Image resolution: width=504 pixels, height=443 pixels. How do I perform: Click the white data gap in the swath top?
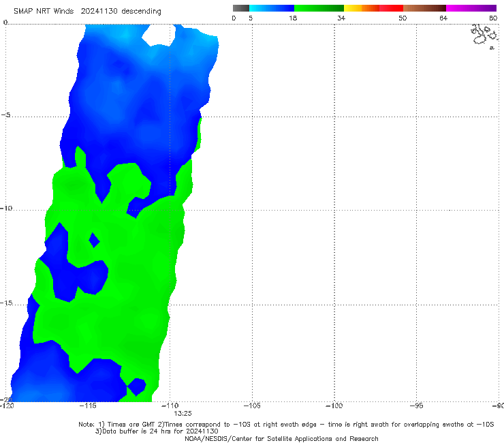[159, 35]
